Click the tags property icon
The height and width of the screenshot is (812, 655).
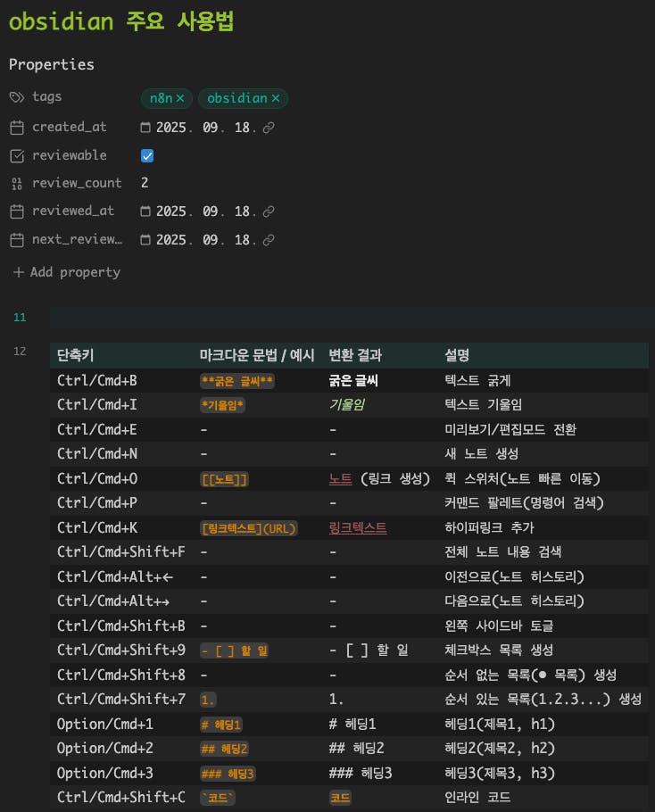[17, 97]
